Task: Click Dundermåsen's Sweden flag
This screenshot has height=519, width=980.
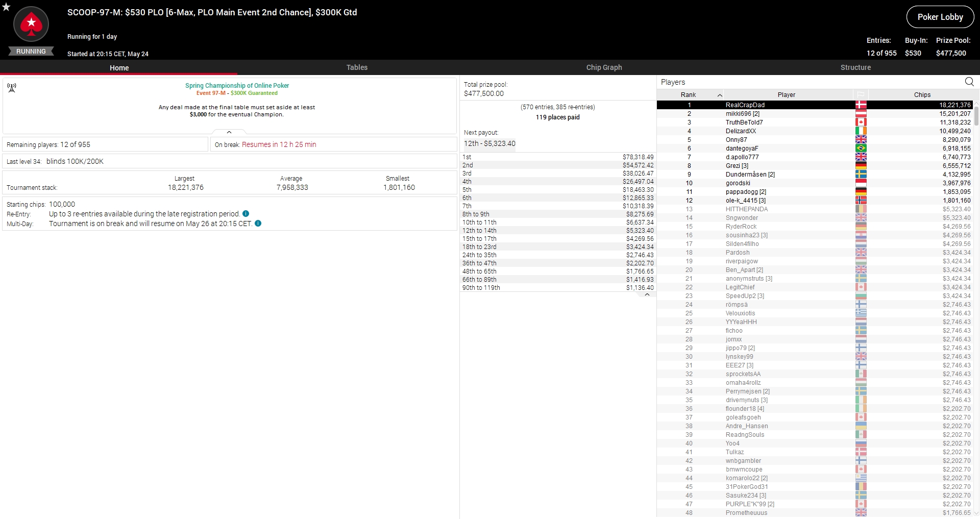Action: 861,175
